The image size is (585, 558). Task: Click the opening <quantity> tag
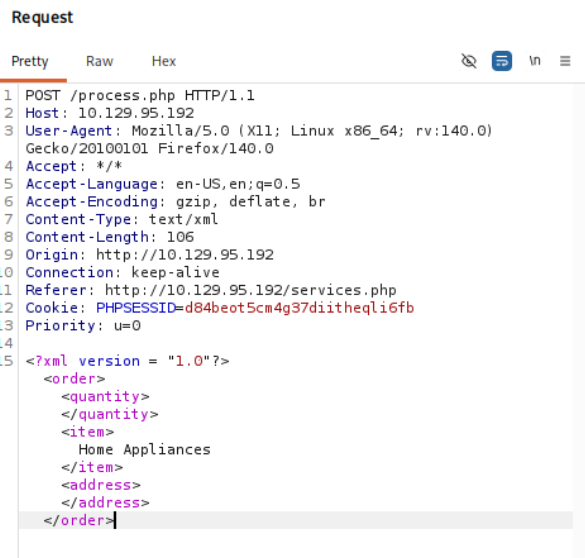click(x=105, y=396)
